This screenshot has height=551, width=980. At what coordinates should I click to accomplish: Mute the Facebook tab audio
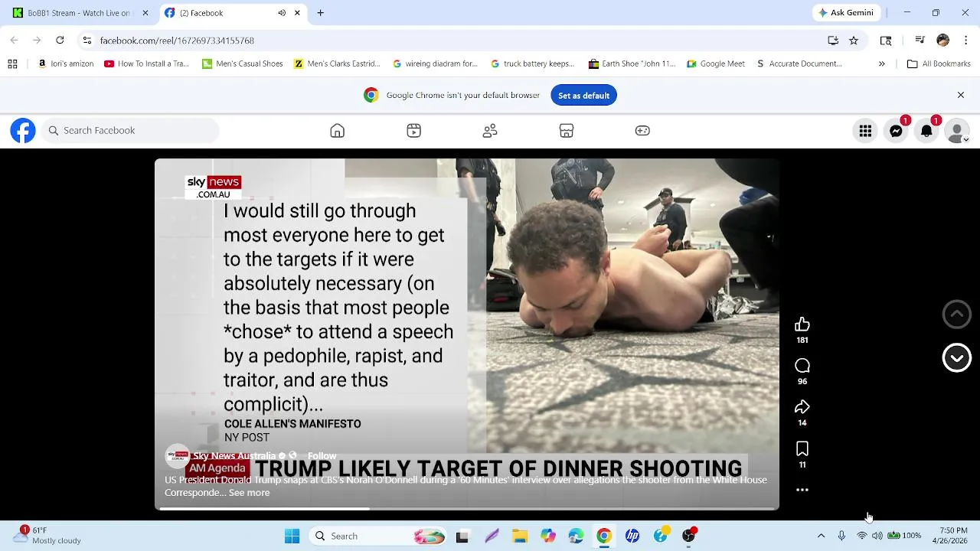pyautogui.click(x=282, y=13)
